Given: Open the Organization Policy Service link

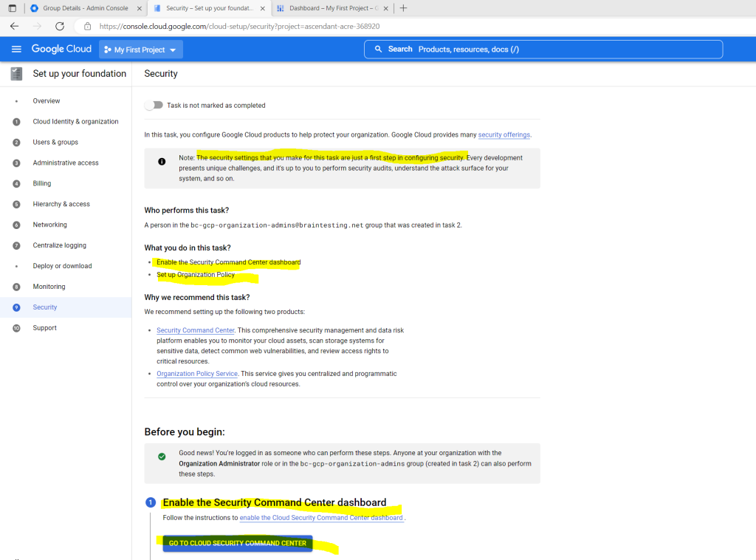Looking at the screenshot, I should (x=196, y=374).
